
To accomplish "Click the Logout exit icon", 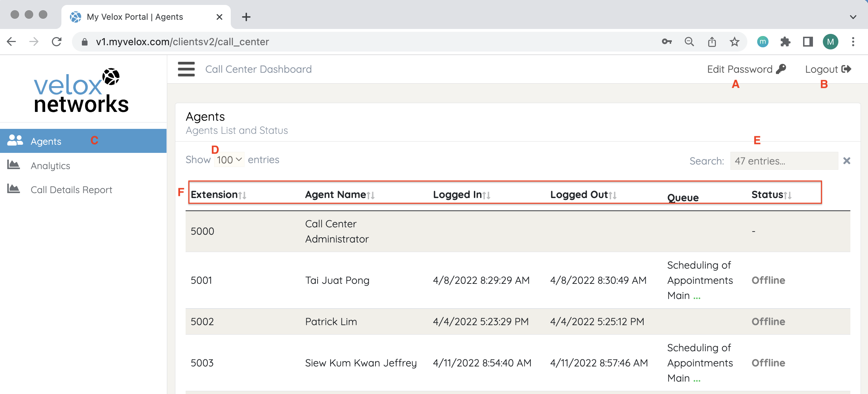I will [846, 69].
